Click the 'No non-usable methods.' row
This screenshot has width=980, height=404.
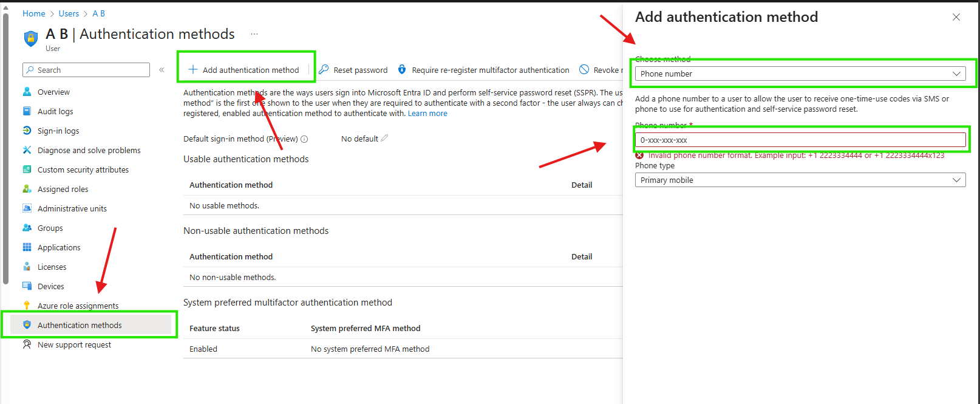[x=403, y=277]
